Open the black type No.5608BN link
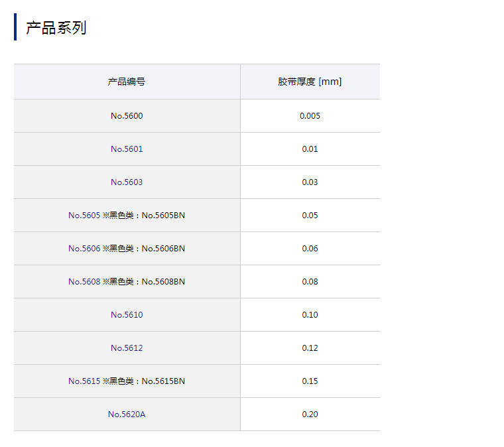 (x=163, y=282)
